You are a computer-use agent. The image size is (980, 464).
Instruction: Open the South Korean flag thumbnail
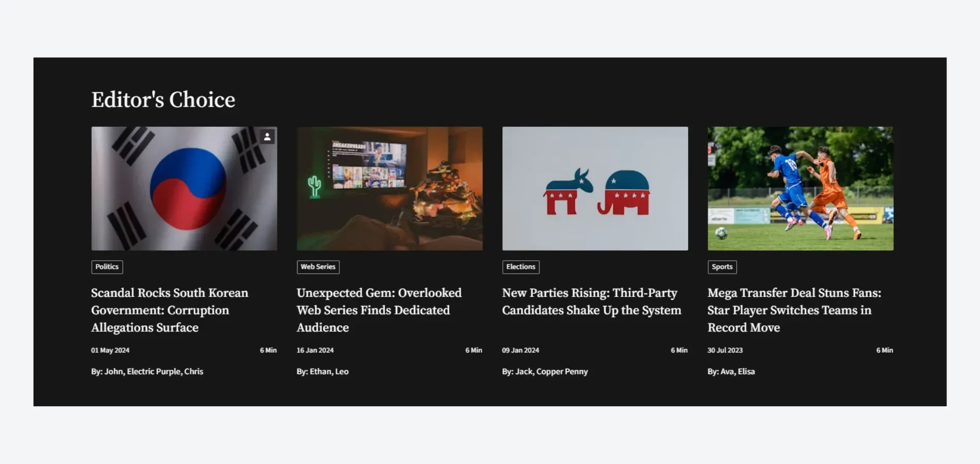click(184, 189)
